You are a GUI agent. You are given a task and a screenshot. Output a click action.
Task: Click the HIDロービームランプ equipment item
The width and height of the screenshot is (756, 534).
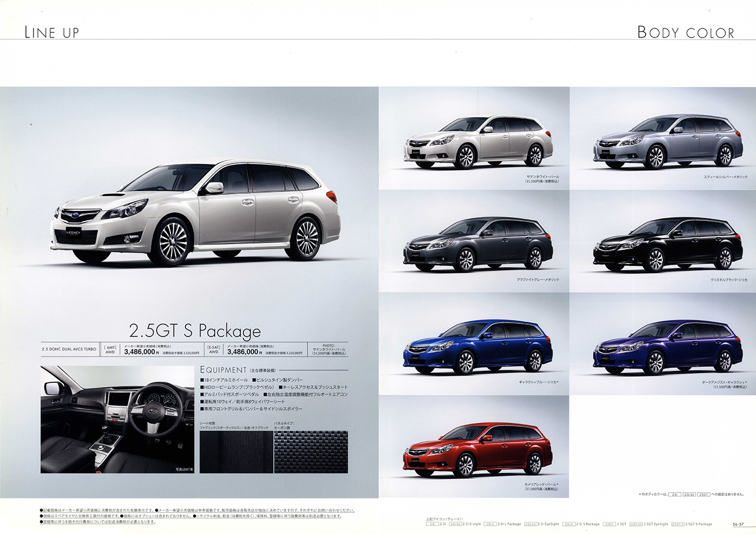pos(238,387)
